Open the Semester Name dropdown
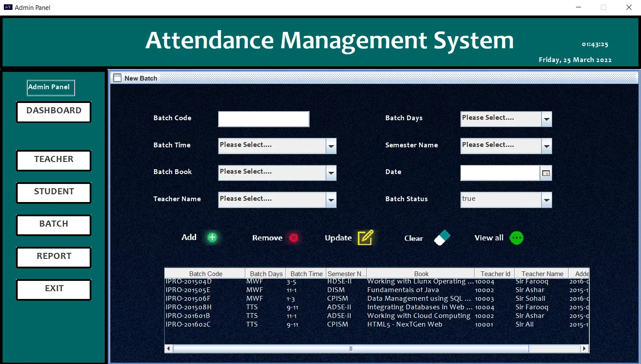Image resolution: width=641 pixels, height=364 pixels. (x=547, y=146)
